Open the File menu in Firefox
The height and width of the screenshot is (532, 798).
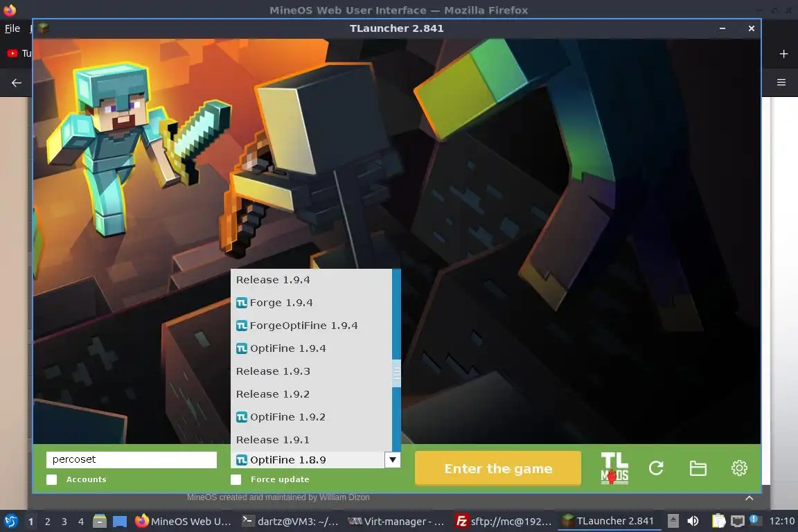tap(12, 28)
